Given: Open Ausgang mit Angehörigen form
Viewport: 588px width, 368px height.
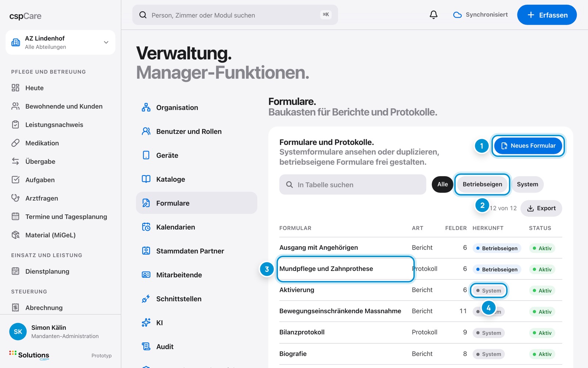Looking at the screenshot, I should click(319, 248).
